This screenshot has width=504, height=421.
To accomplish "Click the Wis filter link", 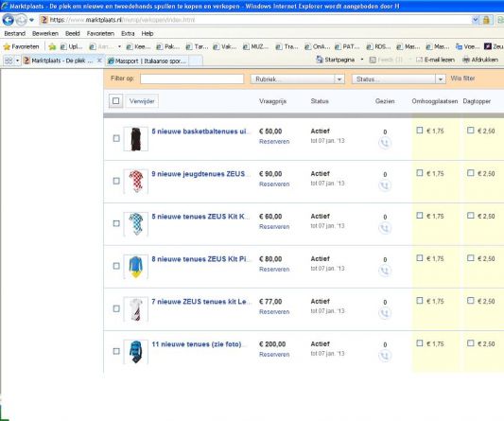I will click(462, 79).
